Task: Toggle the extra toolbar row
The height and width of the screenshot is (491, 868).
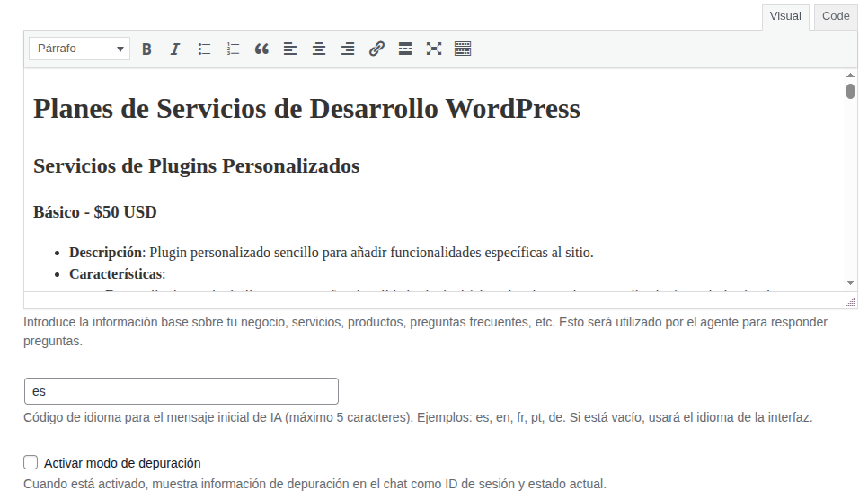Action: [x=463, y=49]
